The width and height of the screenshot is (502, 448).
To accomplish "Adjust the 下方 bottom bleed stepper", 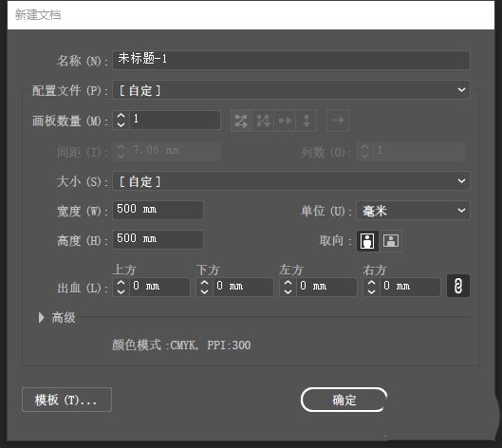I will point(205,287).
